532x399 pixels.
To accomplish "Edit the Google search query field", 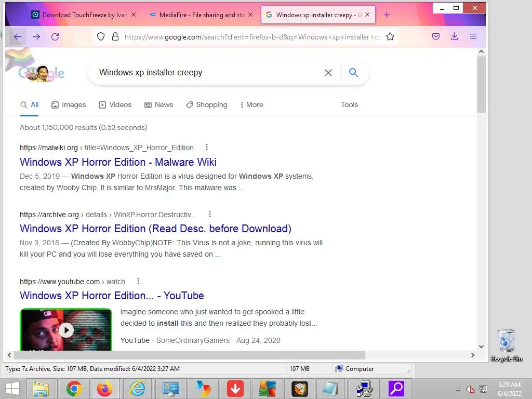I will (207, 73).
